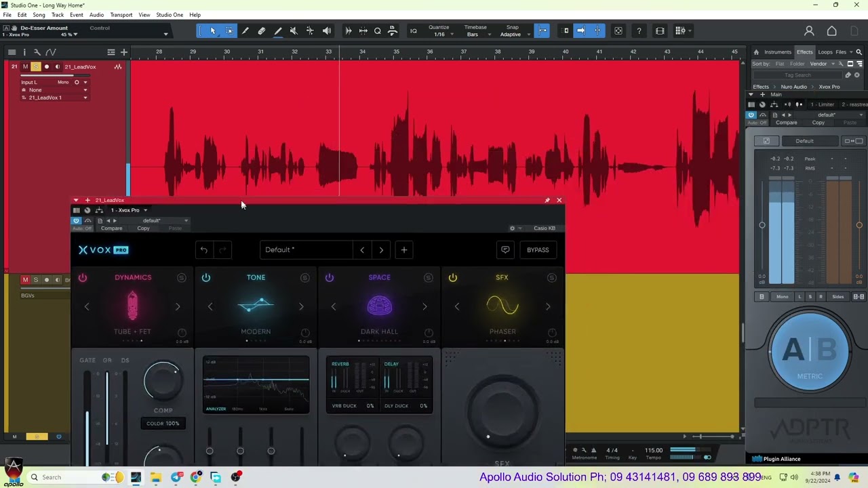Select the Range tool

point(229,30)
